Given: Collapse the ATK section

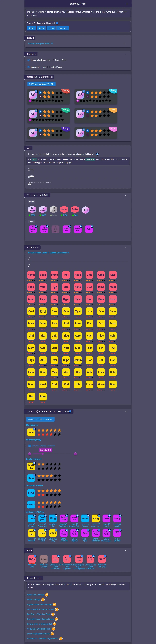Looking at the screenshot, I should point(126,148).
